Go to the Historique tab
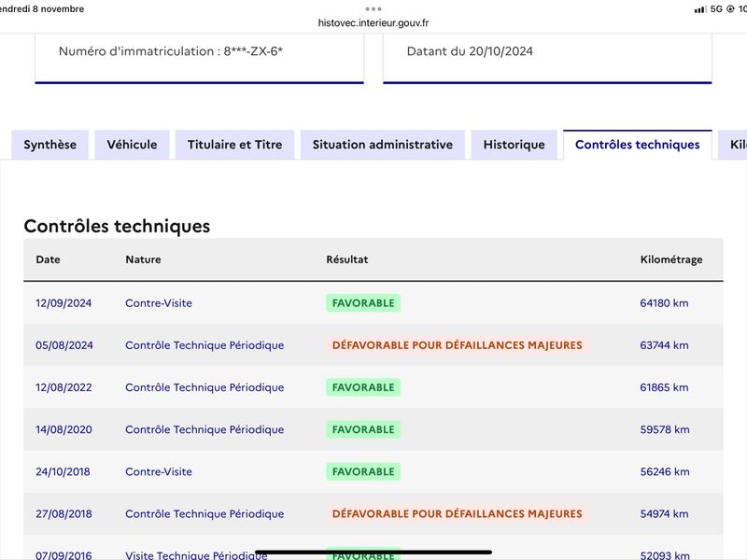 pos(514,145)
